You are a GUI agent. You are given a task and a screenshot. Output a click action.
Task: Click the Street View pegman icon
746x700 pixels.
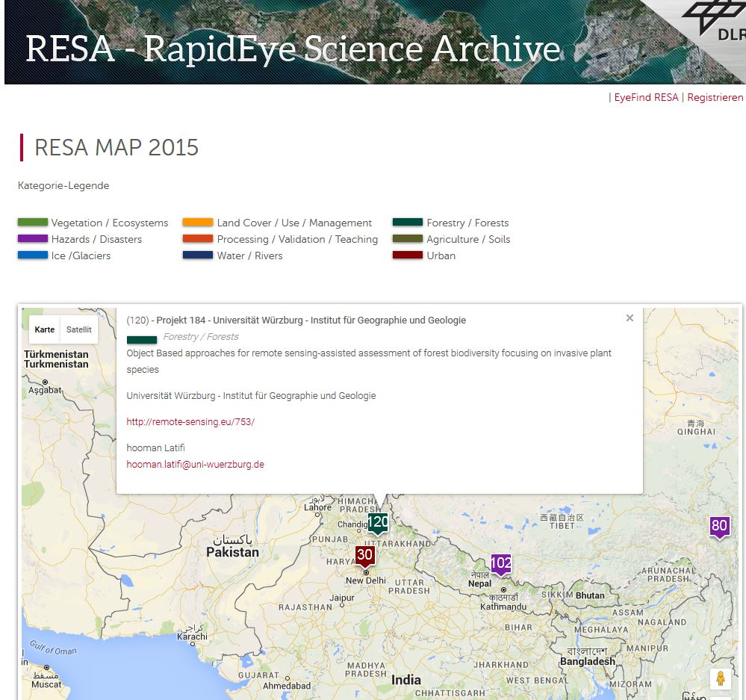click(721, 678)
